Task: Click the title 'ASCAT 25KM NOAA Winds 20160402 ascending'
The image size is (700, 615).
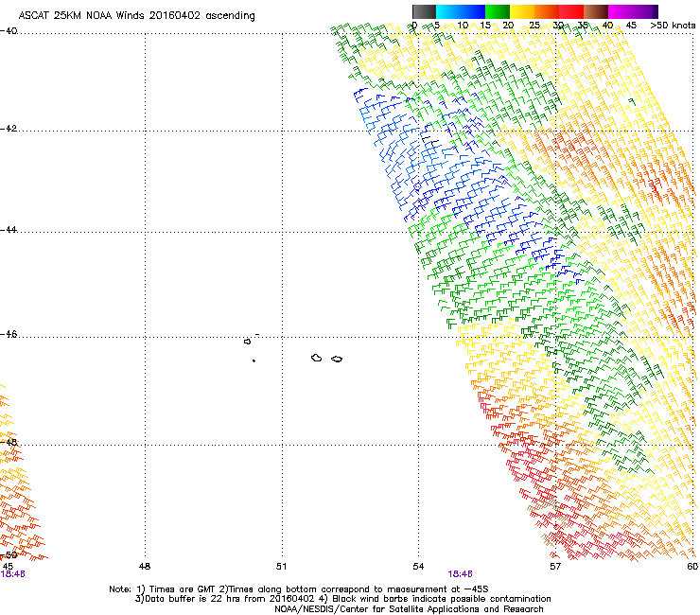Action: click(136, 16)
